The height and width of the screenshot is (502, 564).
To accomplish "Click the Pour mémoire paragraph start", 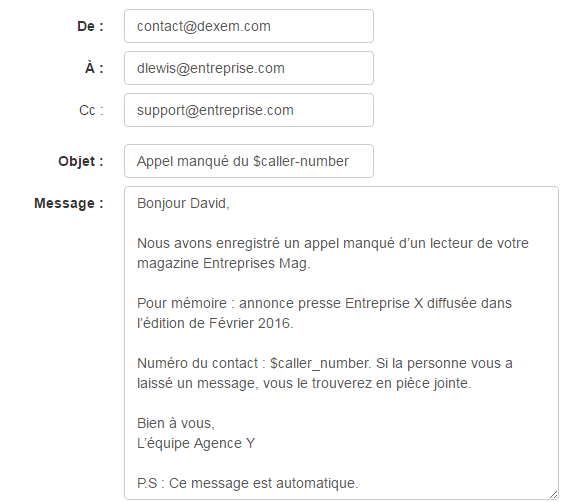I will (182, 304).
